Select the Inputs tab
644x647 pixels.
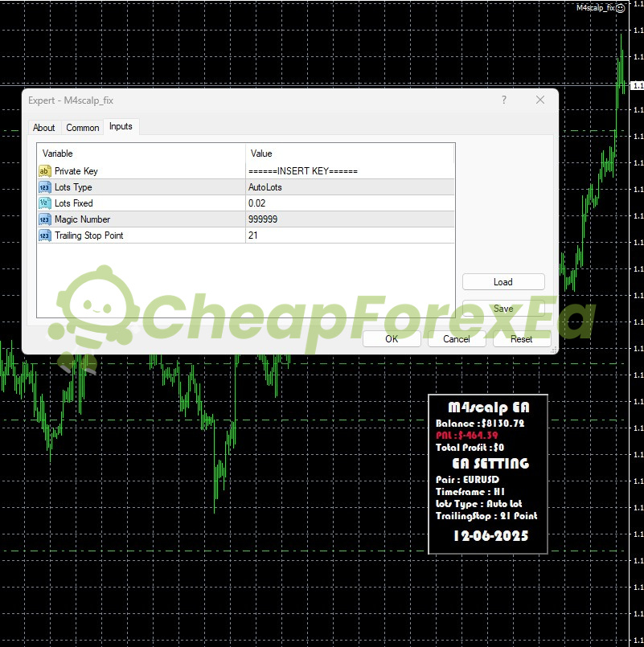[121, 126]
